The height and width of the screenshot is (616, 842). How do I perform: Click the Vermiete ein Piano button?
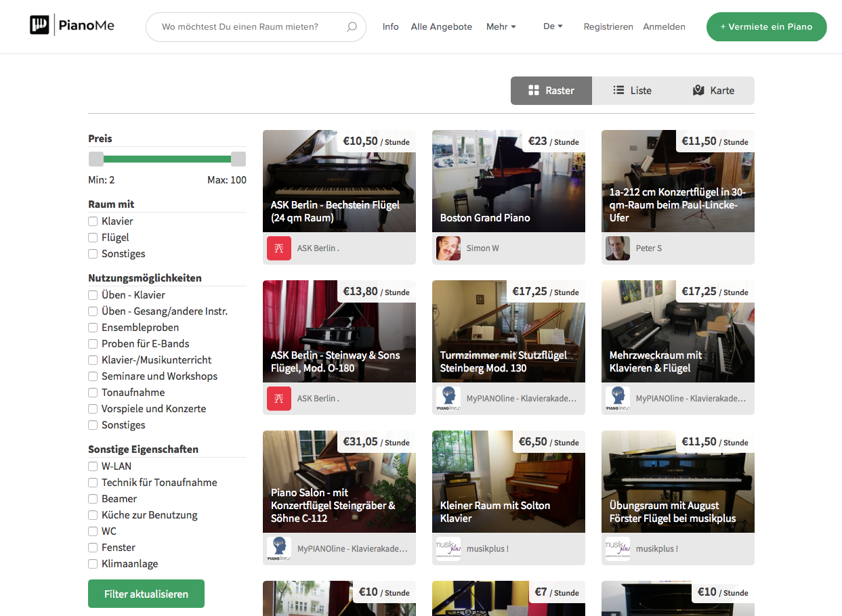[x=766, y=27]
